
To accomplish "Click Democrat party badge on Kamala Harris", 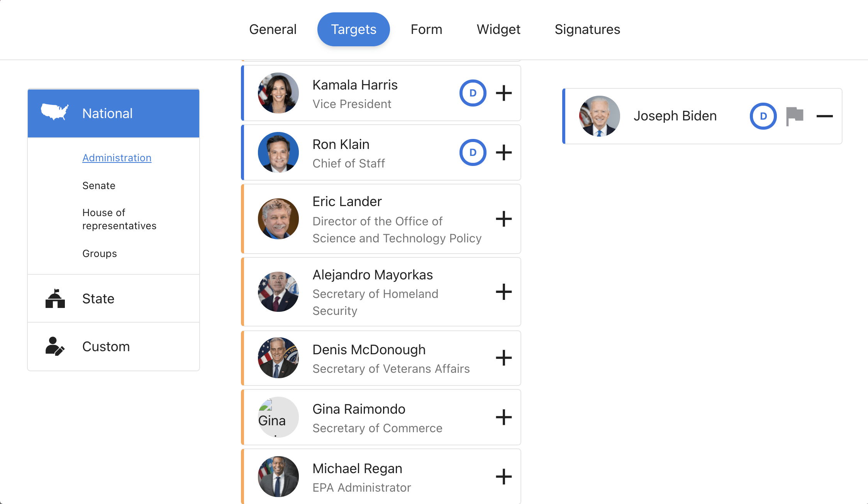I will (473, 93).
